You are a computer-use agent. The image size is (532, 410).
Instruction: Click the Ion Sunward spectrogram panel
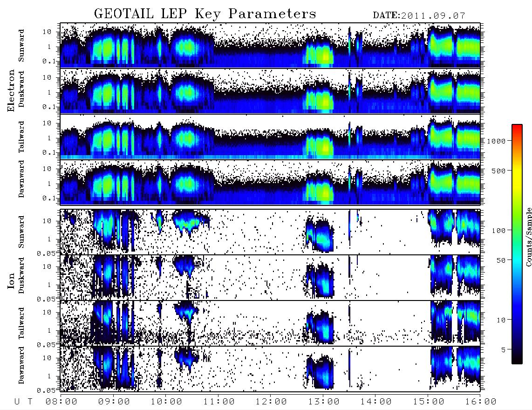point(270,232)
